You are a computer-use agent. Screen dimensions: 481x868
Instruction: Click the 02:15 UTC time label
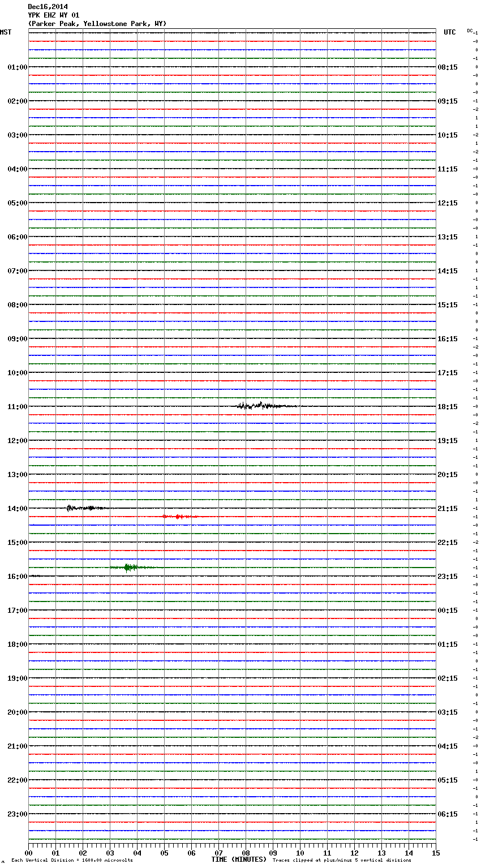coord(448,678)
